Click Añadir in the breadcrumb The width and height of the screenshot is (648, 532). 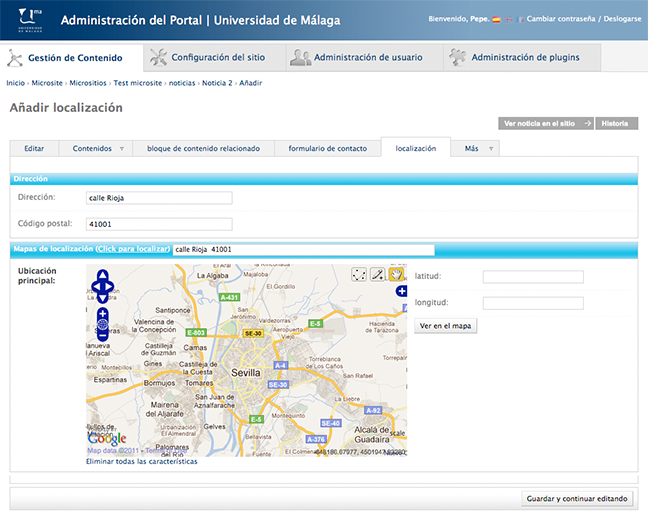click(250, 83)
